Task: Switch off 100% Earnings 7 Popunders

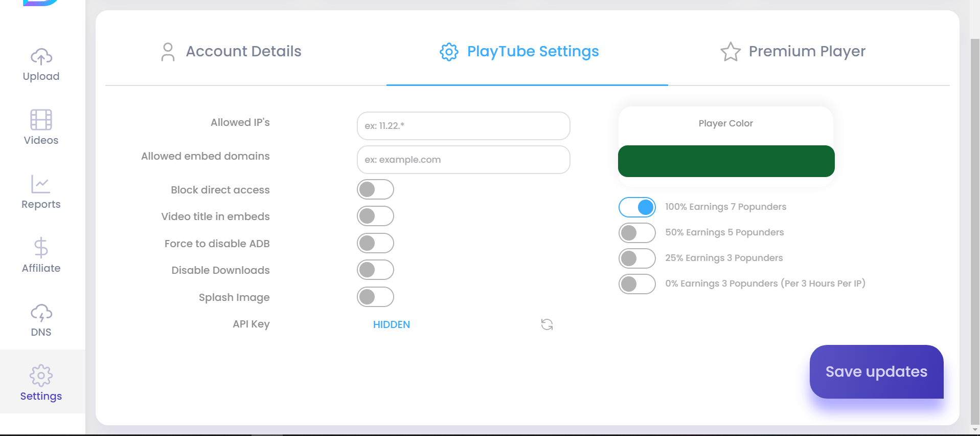Action: click(637, 207)
